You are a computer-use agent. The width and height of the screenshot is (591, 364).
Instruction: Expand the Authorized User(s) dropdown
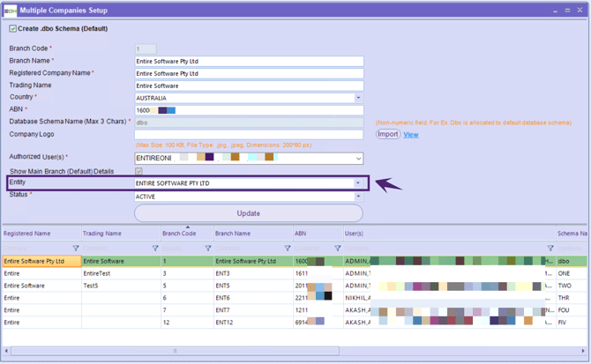(x=358, y=159)
